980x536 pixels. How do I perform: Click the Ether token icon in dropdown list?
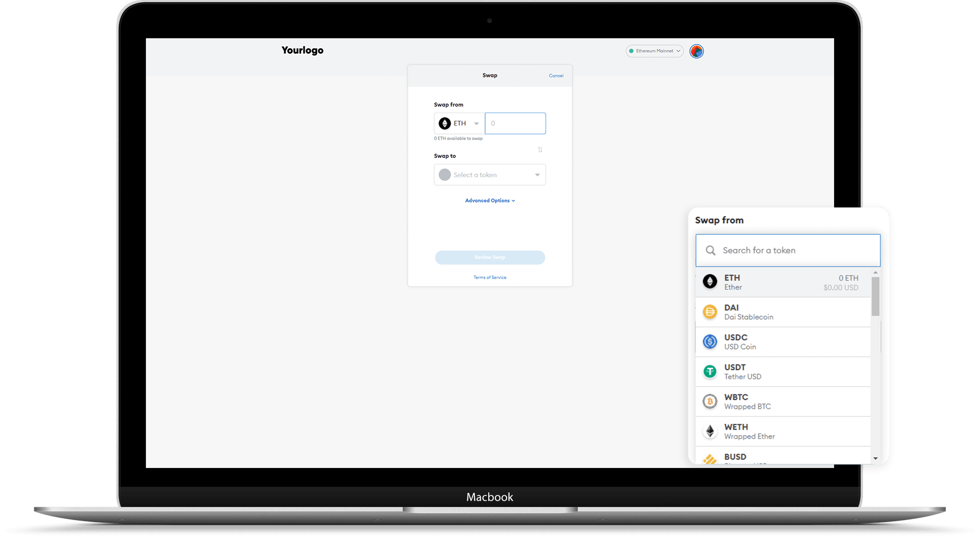pos(710,280)
